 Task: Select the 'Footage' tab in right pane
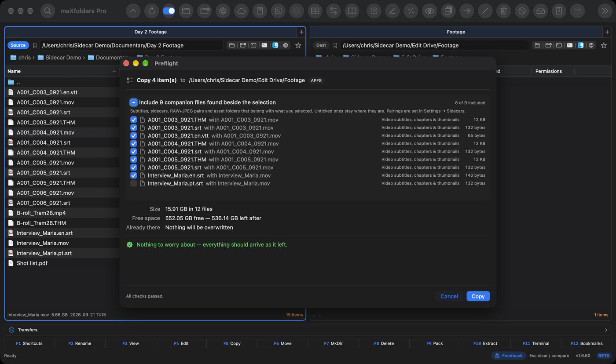pyautogui.click(x=456, y=32)
